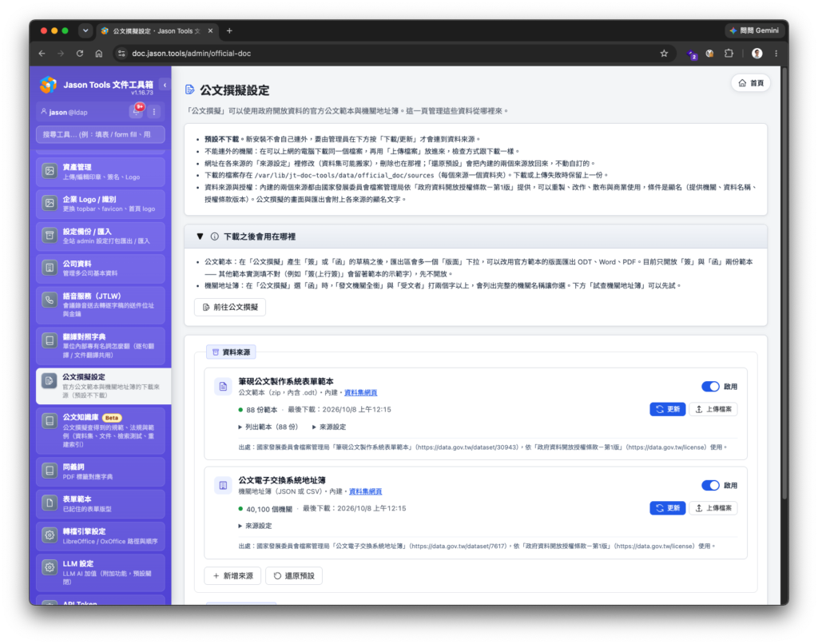
Task: Click the 資產管理 image icon
Action: tap(50, 171)
